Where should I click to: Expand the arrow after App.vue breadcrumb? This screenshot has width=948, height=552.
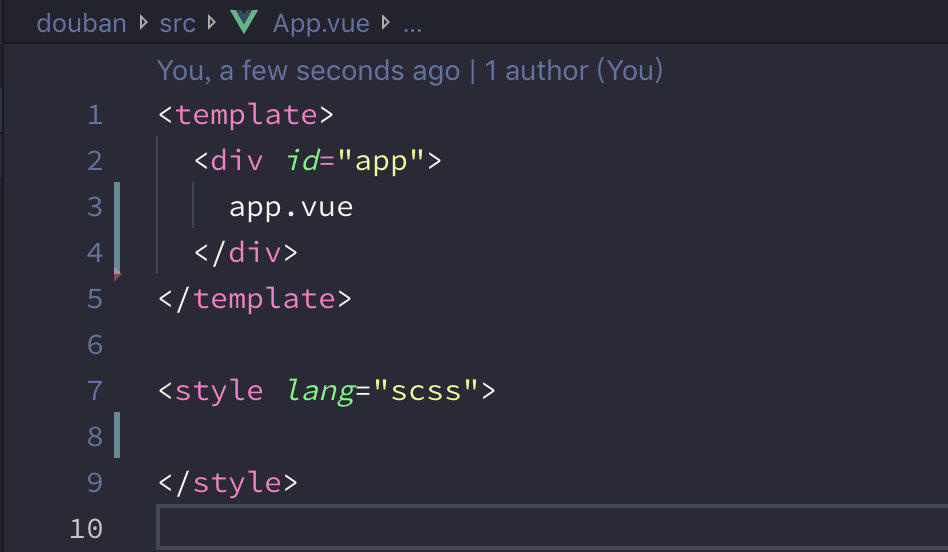pyautogui.click(x=386, y=23)
